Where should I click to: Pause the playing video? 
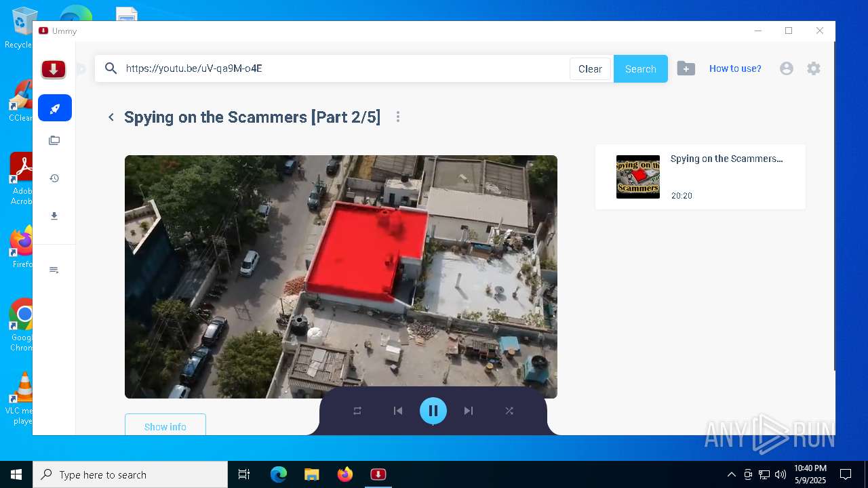click(433, 411)
